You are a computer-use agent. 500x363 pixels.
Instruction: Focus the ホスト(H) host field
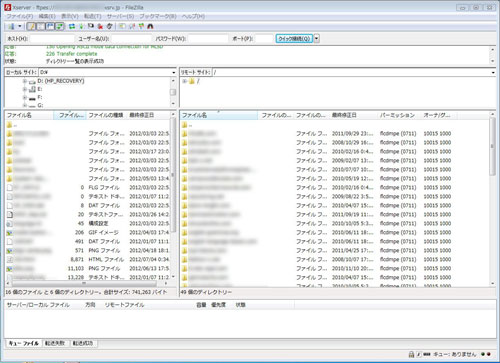pyautogui.click(x=52, y=39)
